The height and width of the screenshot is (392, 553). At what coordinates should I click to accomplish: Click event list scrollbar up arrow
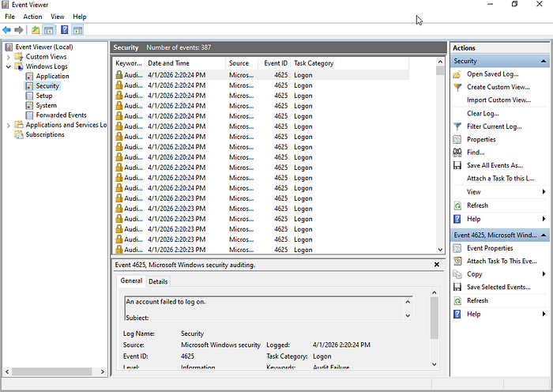click(x=440, y=62)
